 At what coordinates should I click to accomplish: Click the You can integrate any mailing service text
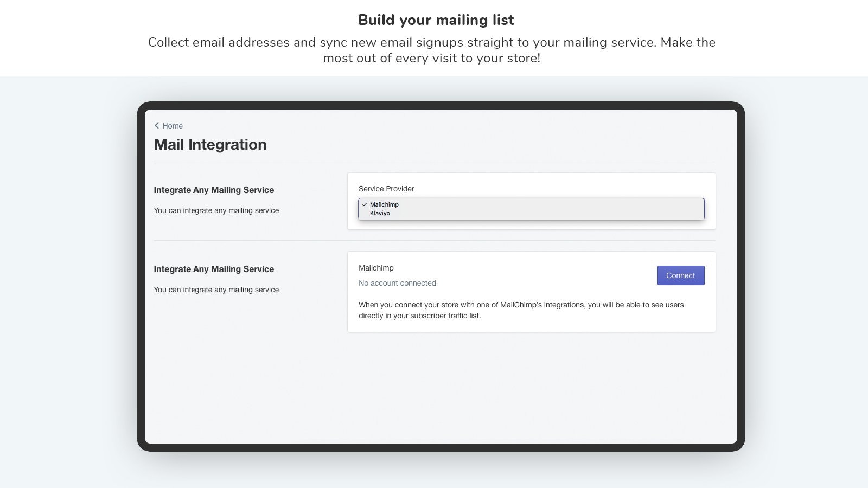coord(216,210)
